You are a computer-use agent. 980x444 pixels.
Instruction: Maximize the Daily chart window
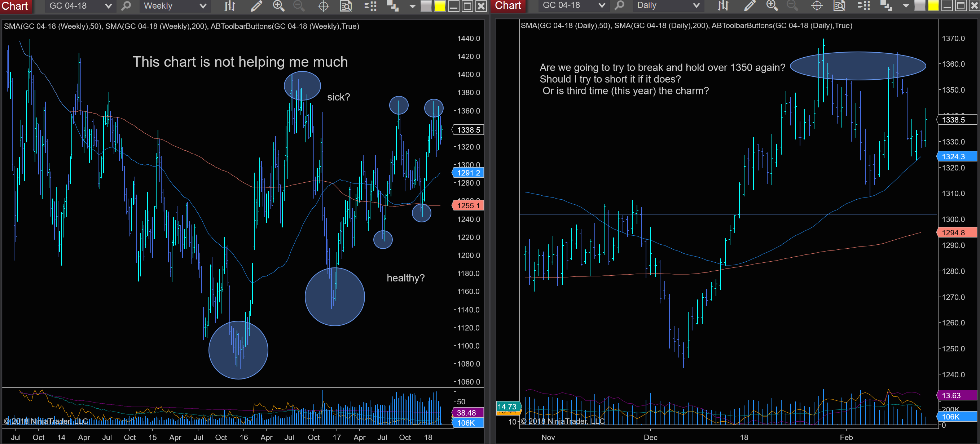tap(961, 6)
